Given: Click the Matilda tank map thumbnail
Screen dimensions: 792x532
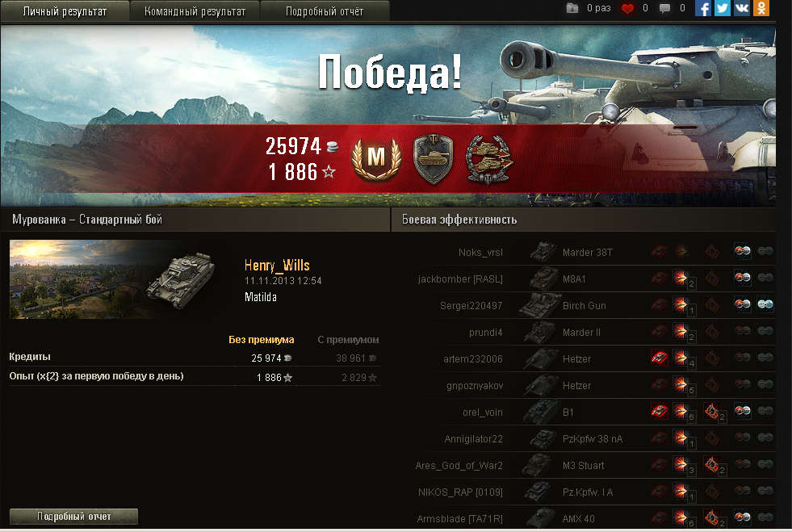Looking at the screenshot, I should 113,279.
